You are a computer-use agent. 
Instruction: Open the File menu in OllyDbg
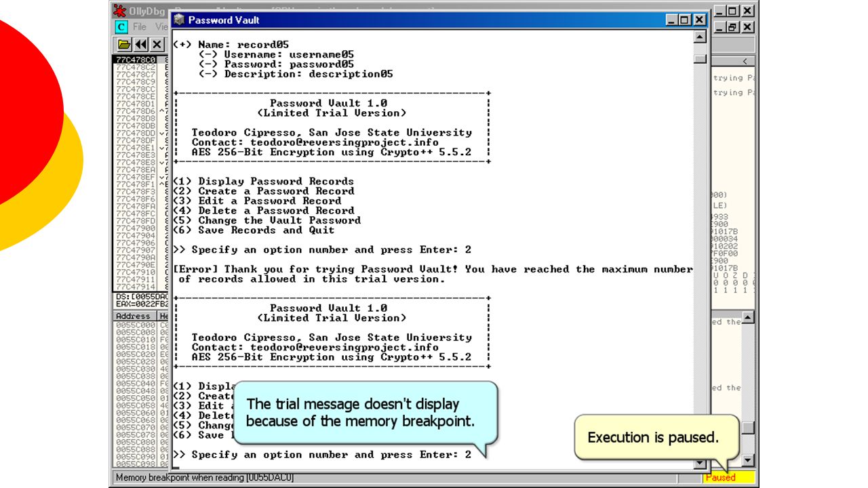tap(140, 27)
